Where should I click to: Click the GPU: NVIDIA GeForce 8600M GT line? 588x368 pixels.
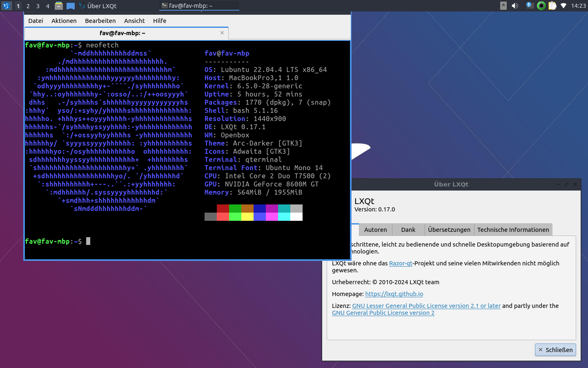(x=262, y=184)
